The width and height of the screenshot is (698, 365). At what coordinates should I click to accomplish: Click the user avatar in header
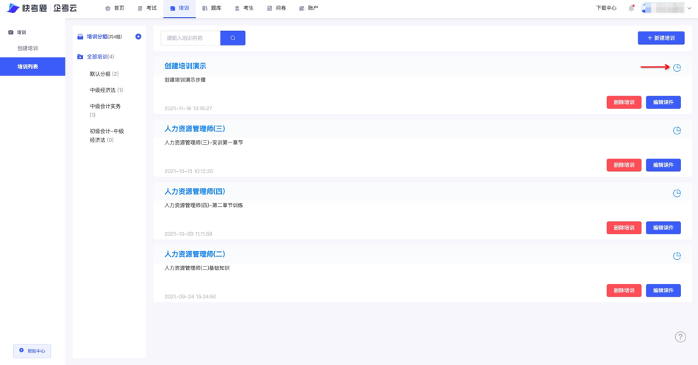click(x=646, y=8)
